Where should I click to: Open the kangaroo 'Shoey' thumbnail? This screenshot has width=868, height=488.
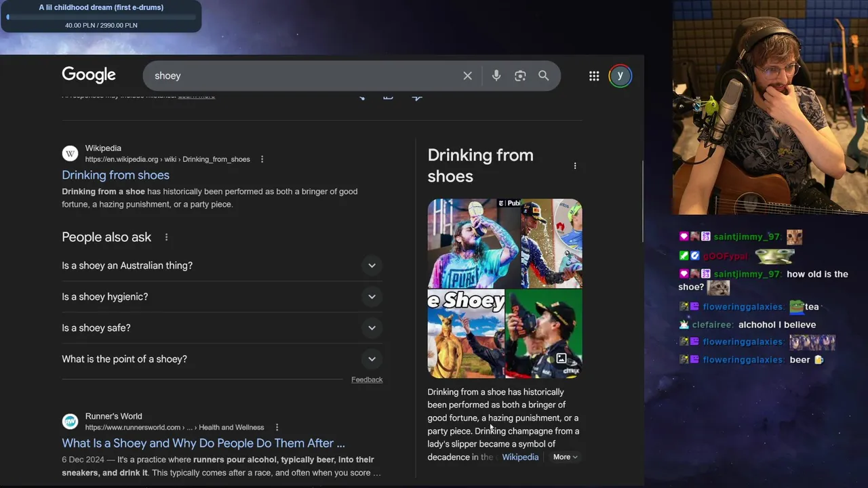point(466,333)
